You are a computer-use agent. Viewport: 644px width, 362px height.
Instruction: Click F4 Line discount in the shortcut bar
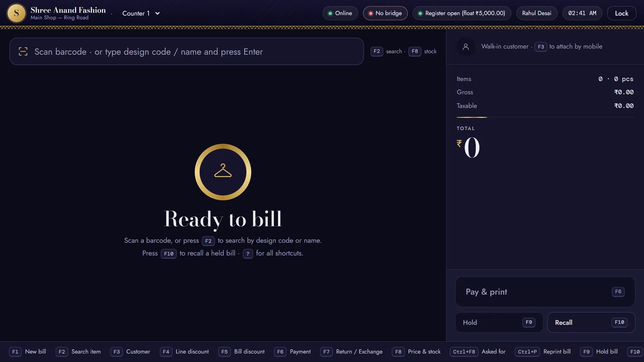(184, 352)
